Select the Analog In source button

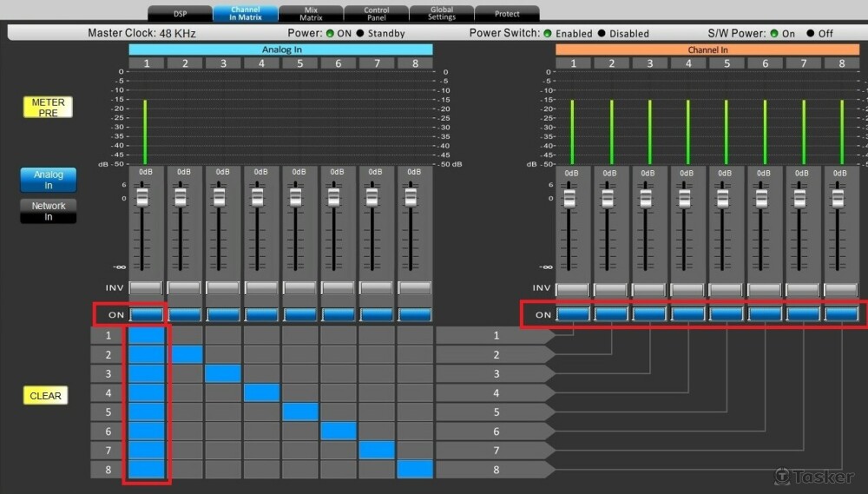[48, 180]
